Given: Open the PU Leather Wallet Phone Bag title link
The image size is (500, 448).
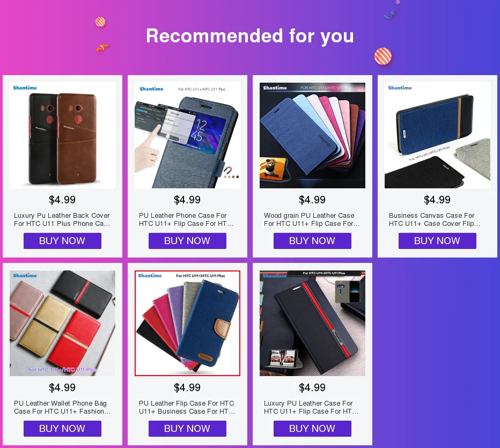Looking at the screenshot, I should click(62, 407).
